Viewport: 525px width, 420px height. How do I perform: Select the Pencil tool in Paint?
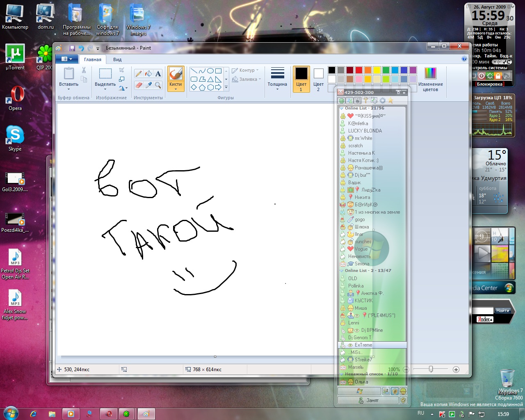click(139, 74)
